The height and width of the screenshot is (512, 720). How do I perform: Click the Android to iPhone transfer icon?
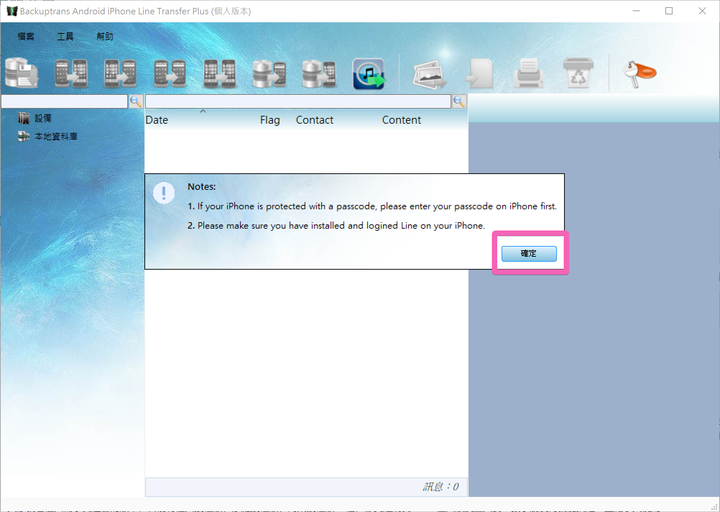pos(71,73)
